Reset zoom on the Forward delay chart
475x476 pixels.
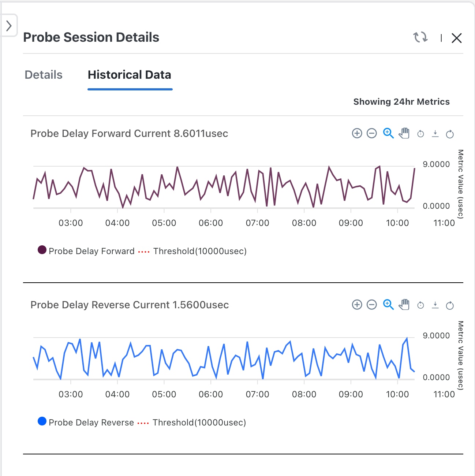pyautogui.click(x=421, y=134)
